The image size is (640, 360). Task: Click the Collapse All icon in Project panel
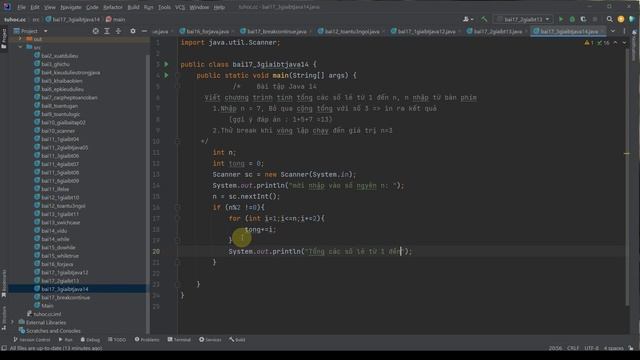(x=118, y=31)
